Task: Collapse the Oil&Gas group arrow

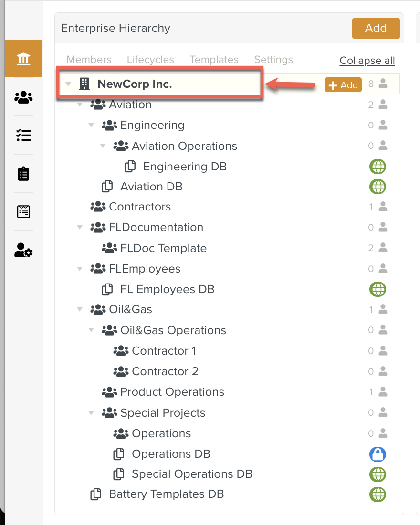Action: [80, 310]
